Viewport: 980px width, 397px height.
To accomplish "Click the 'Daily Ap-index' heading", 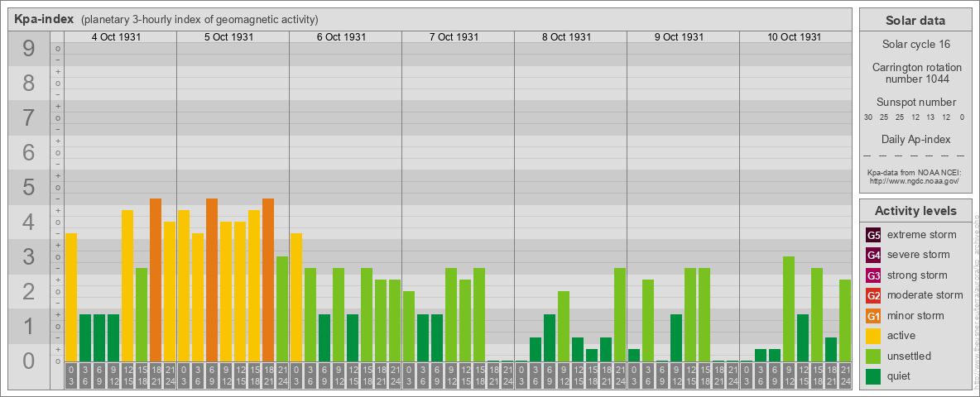I will pyautogui.click(x=915, y=139).
